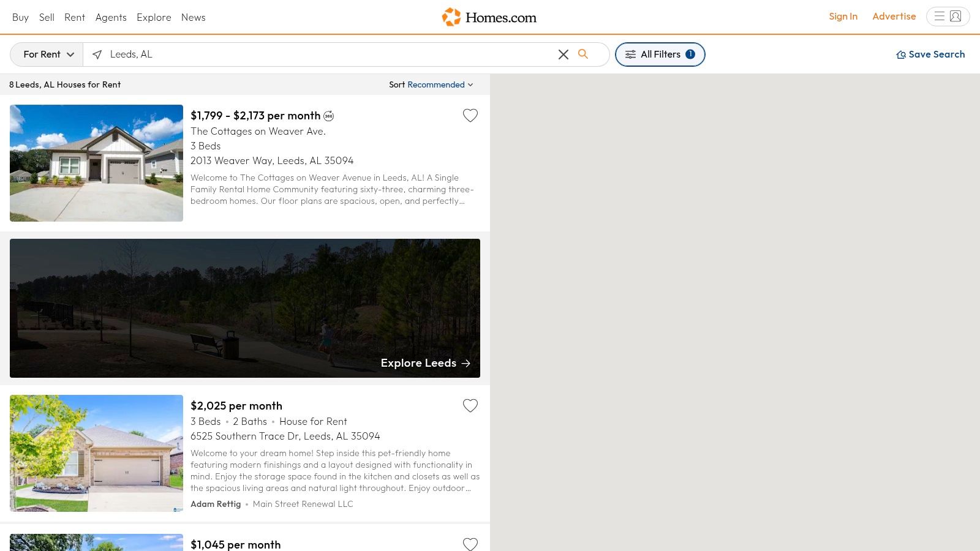Click the Save Search bookmark icon
Screen dimensions: 980x551
point(902,54)
